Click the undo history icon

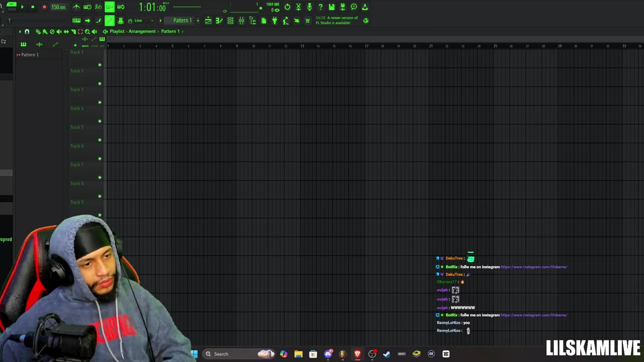tap(287, 7)
